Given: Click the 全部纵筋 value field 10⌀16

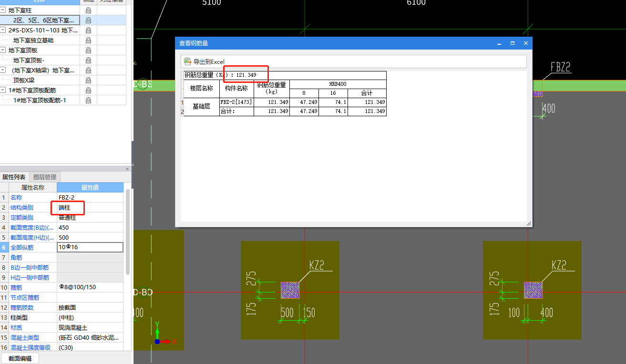Looking at the screenshot, I should tap(90, 247).
